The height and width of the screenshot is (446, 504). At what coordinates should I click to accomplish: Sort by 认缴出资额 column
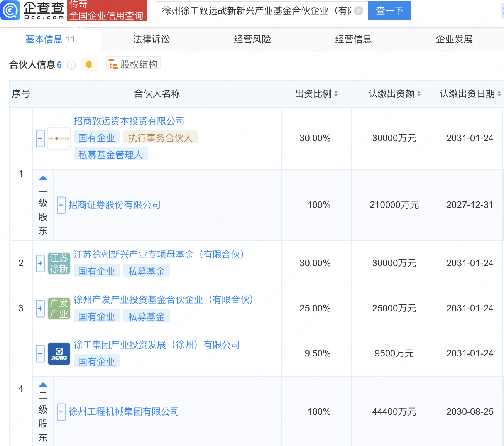coord(419,94)
